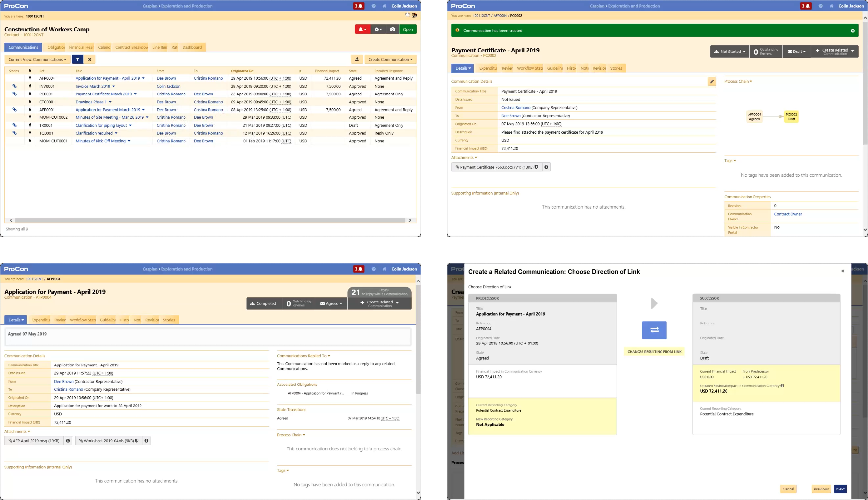Clear filters with the X icon beside funnel
868x500 pixels.
click(x=90, y=59)
